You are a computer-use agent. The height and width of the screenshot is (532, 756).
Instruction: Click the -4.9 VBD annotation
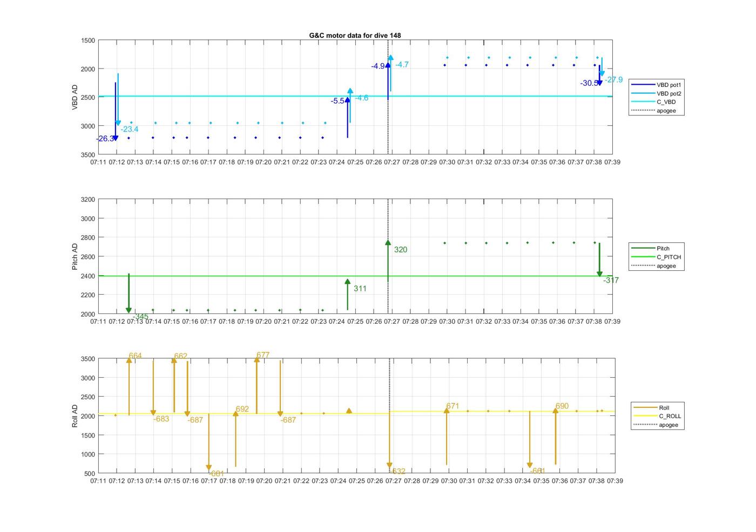[378, 66]
